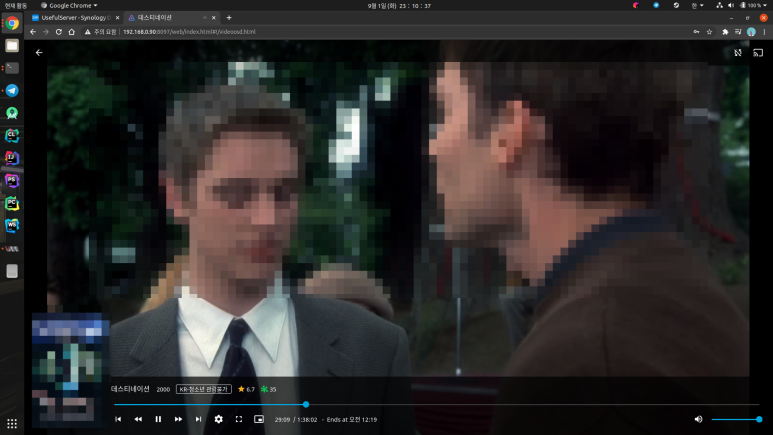
Task: Skip to next track
Action: 198,419
